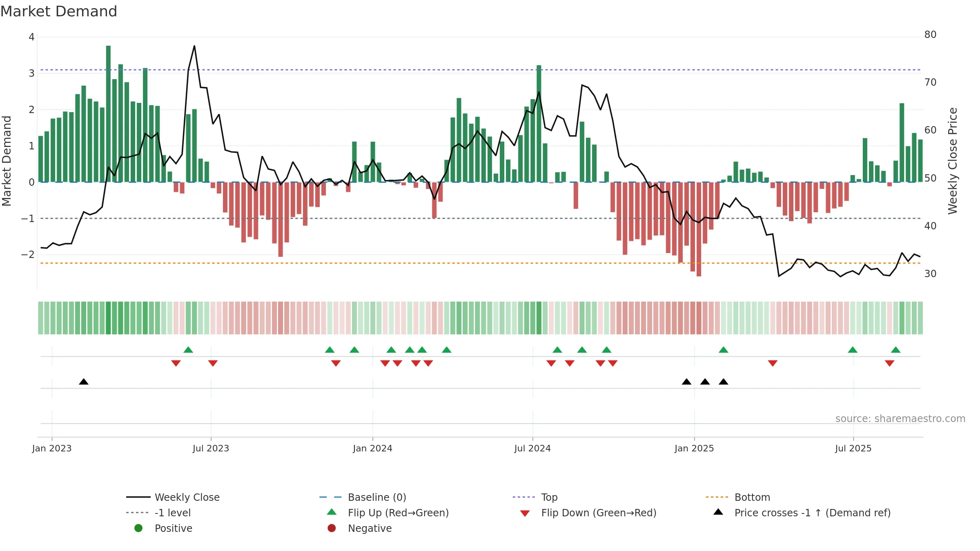Click the Jan 2025 x-axis label
The height and width of the screenshot is (551, 980).
(x=694, y=448)
